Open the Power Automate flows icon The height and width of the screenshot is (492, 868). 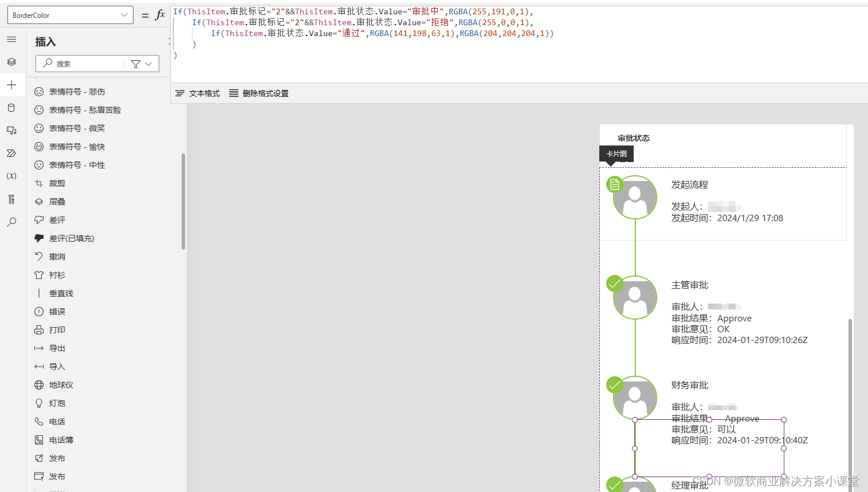(x=11, y=153)
